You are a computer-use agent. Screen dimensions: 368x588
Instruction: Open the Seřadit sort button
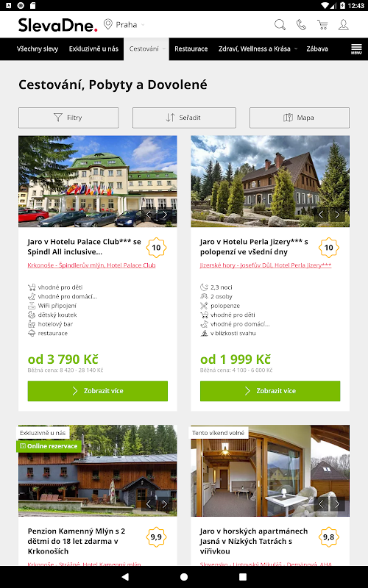pos(184,118)
